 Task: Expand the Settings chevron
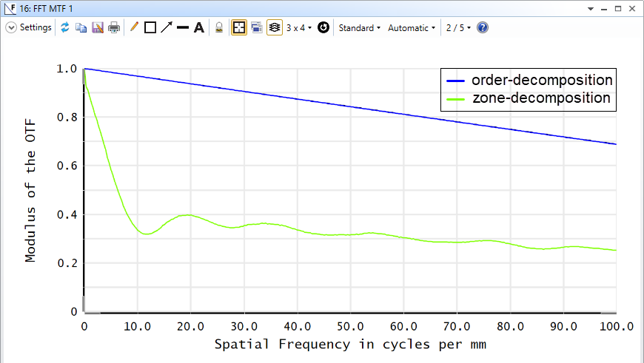pos(11,27)
